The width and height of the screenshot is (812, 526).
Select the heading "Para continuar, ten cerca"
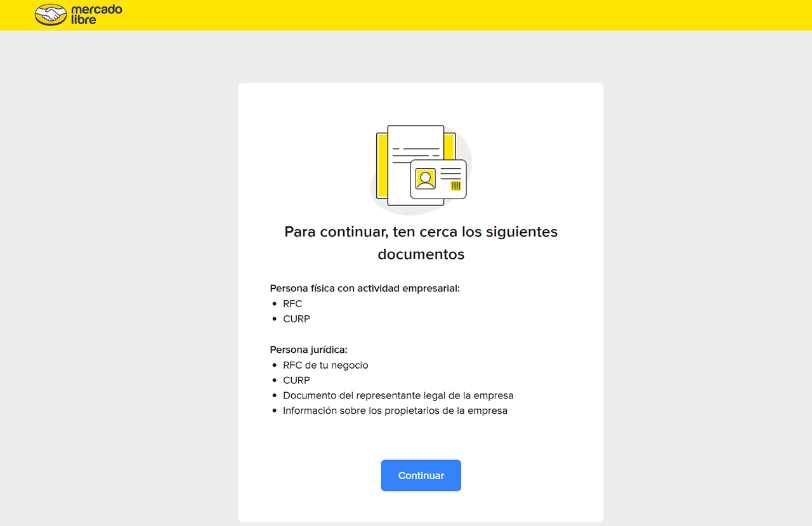click(421, 232)
